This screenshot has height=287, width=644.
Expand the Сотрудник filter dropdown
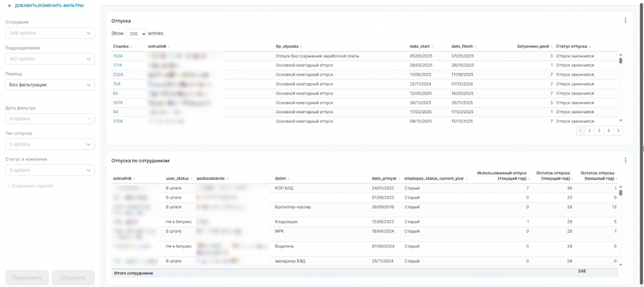point(50,33)
